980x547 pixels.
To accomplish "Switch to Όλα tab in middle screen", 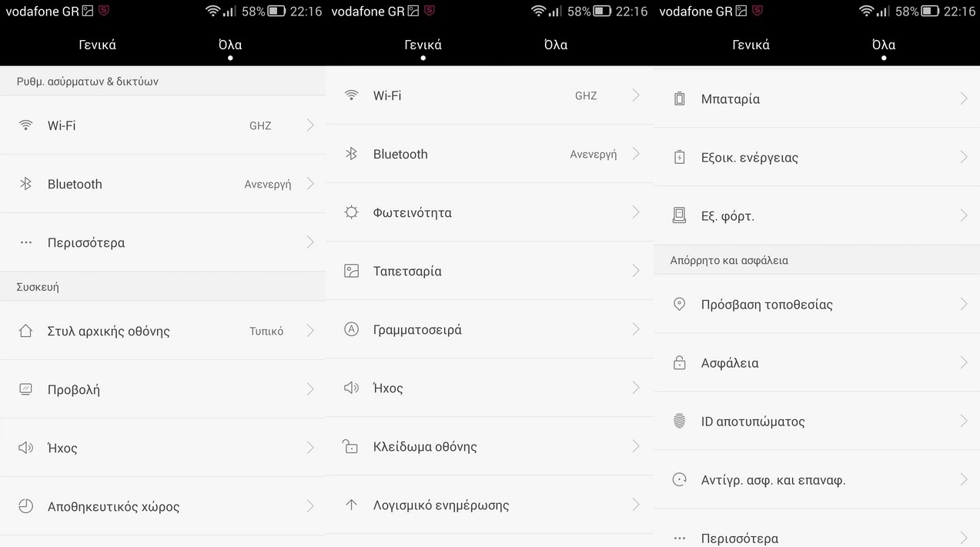I will pos(555,45).
